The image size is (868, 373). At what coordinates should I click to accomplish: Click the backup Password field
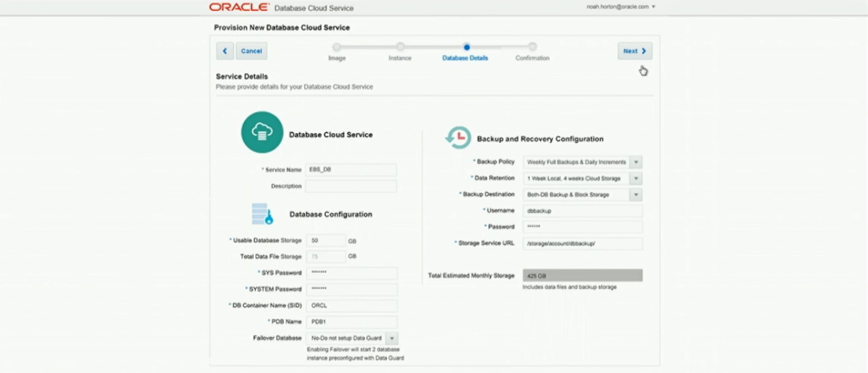[x=582, y=227]
